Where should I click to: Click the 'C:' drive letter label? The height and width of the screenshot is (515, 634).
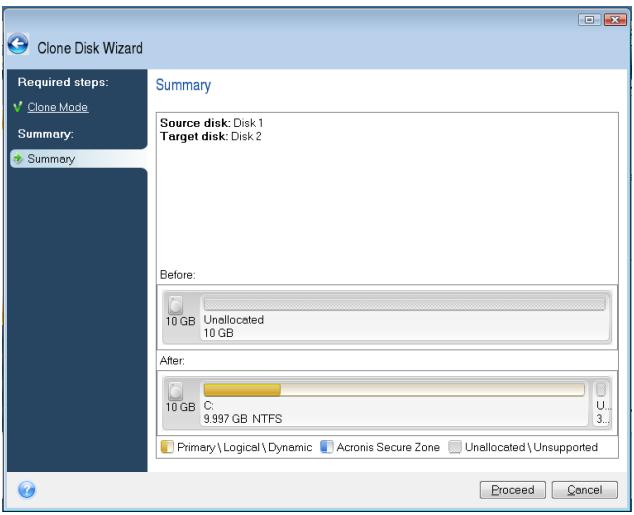208,405
